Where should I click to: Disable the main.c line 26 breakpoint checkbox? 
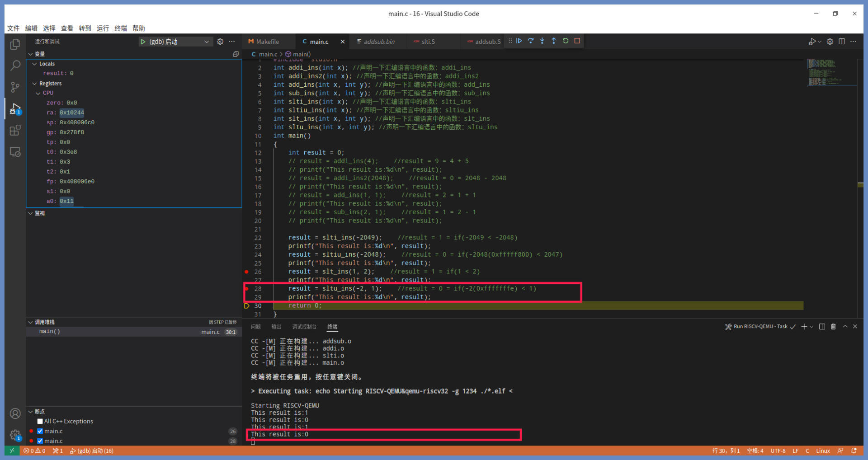40,431
